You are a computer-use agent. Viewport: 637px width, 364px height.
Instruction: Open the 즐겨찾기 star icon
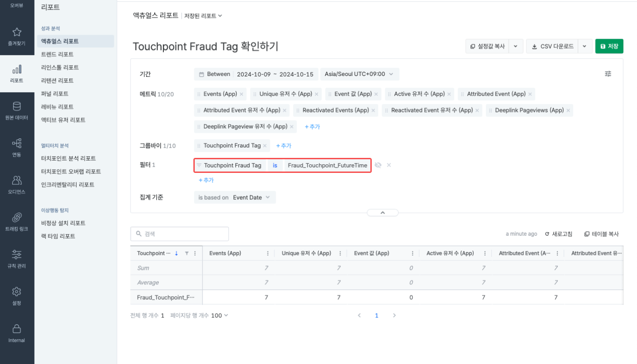point(17,32)
